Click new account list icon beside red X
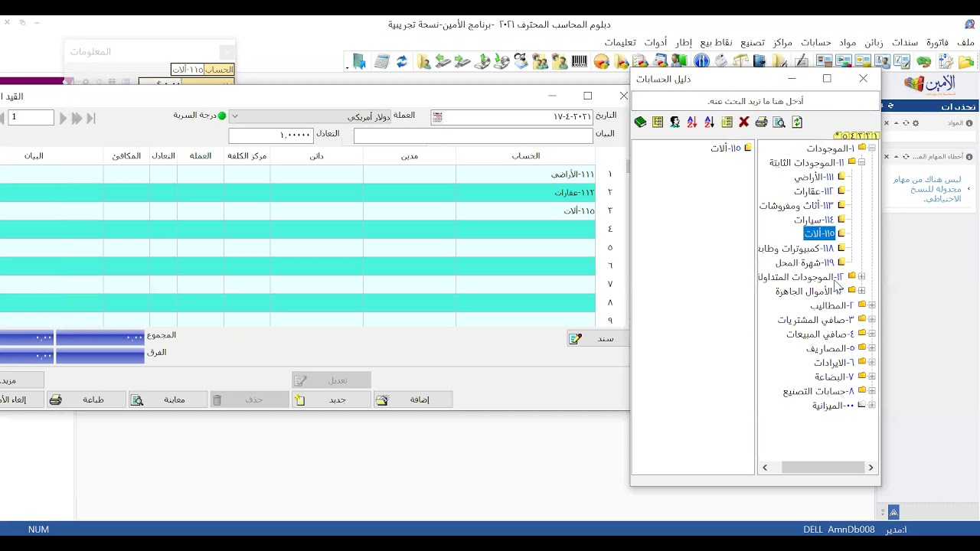The height and width of the screenshot is (551, 980). (727, 122)
